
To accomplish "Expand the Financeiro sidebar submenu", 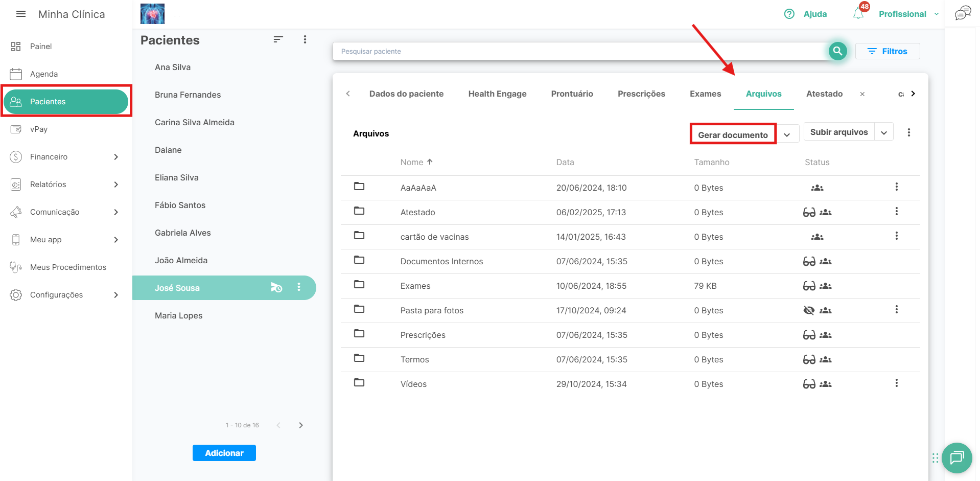I will coord(116,157).
